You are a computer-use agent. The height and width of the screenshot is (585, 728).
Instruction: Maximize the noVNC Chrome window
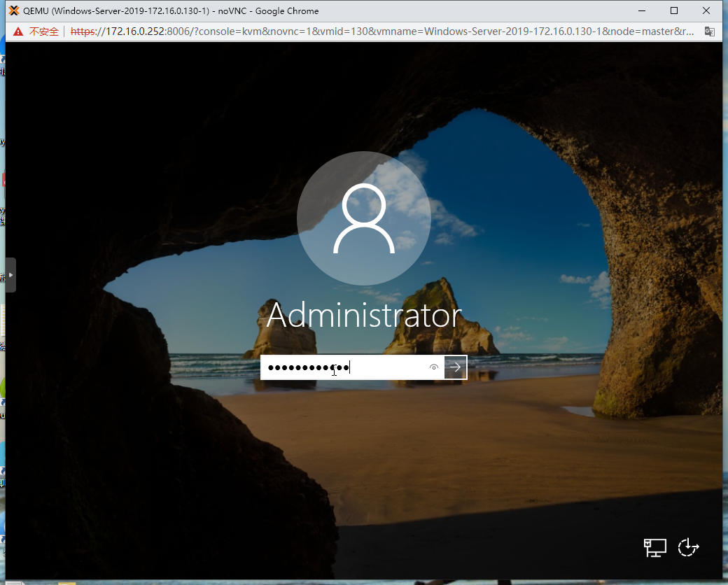[x=674, y=10]
